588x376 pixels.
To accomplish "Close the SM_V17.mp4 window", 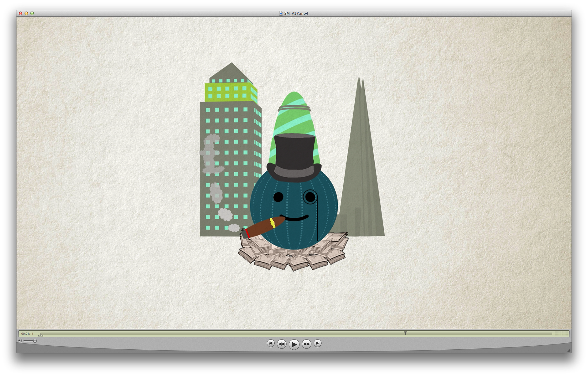I will click(21, 13).
